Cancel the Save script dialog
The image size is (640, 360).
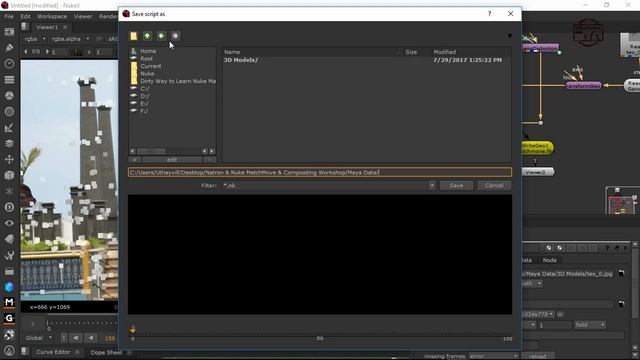click(x=494, y=186)
